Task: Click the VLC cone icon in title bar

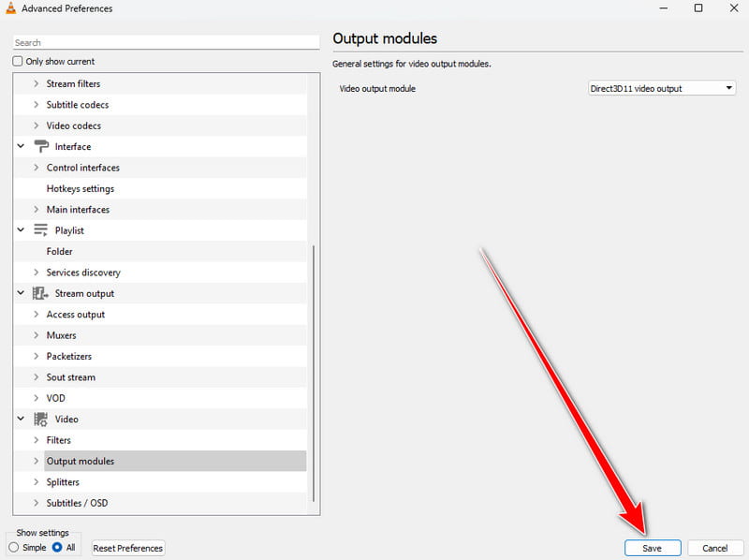Action: pyautogui.click(x=12, y=8)
